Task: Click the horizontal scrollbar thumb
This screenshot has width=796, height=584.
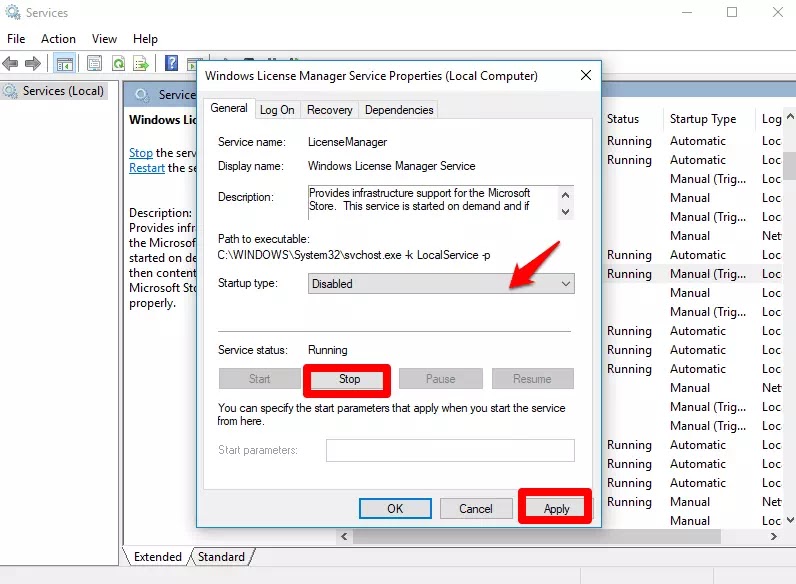Action: (x=537, y=536)
